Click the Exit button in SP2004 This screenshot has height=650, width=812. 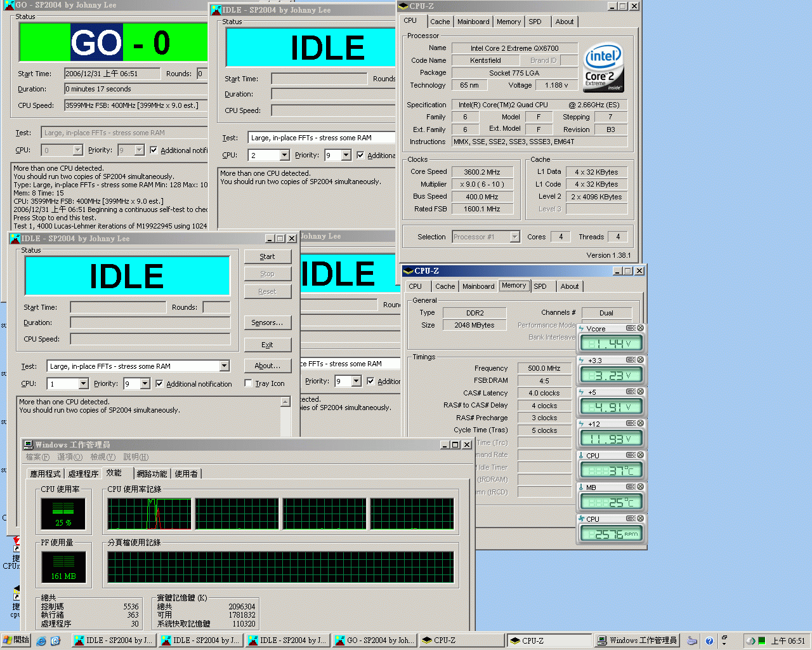click(x=268, y=345)
